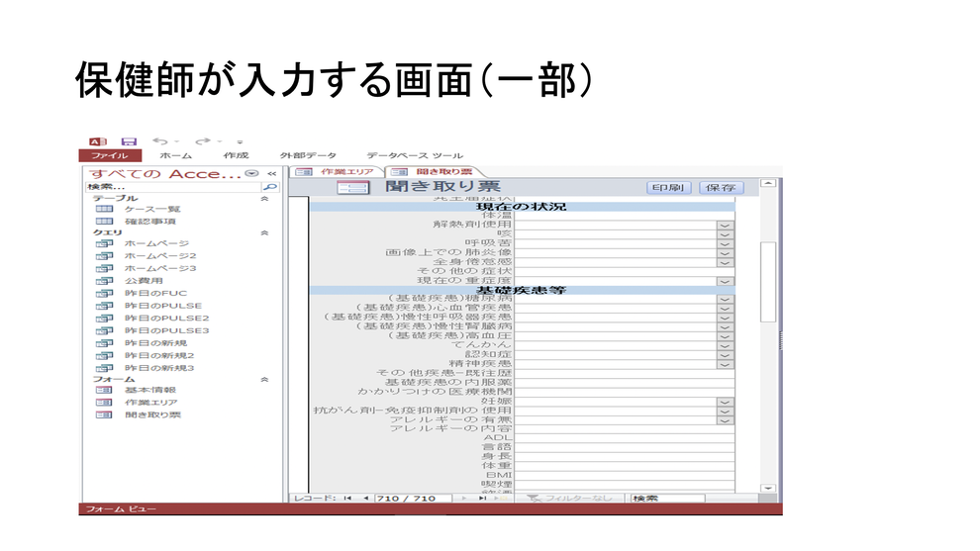Open the 妊娠 dropdown
This screenshot has height=551, width=980.
[725, 402]
